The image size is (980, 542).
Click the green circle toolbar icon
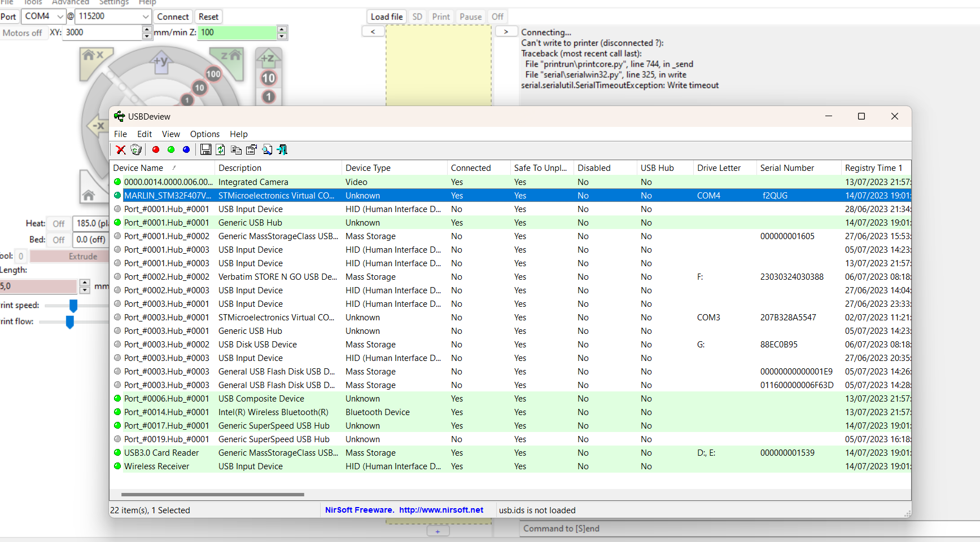click(x=171, y=149)
